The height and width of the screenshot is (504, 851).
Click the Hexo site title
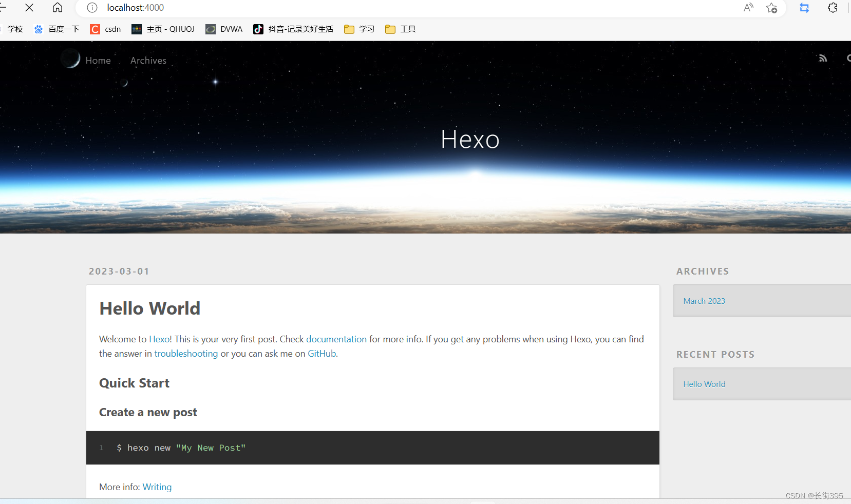point(470,139)
